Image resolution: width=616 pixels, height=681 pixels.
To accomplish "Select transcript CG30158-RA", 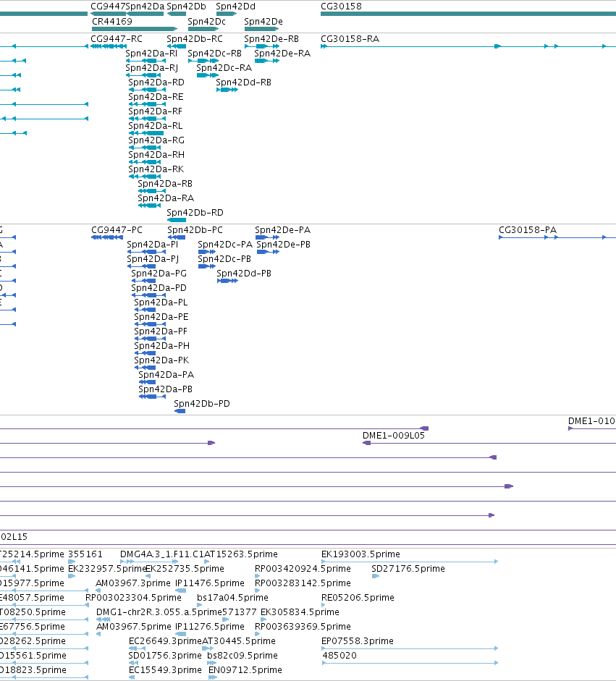I will (350, 38).
